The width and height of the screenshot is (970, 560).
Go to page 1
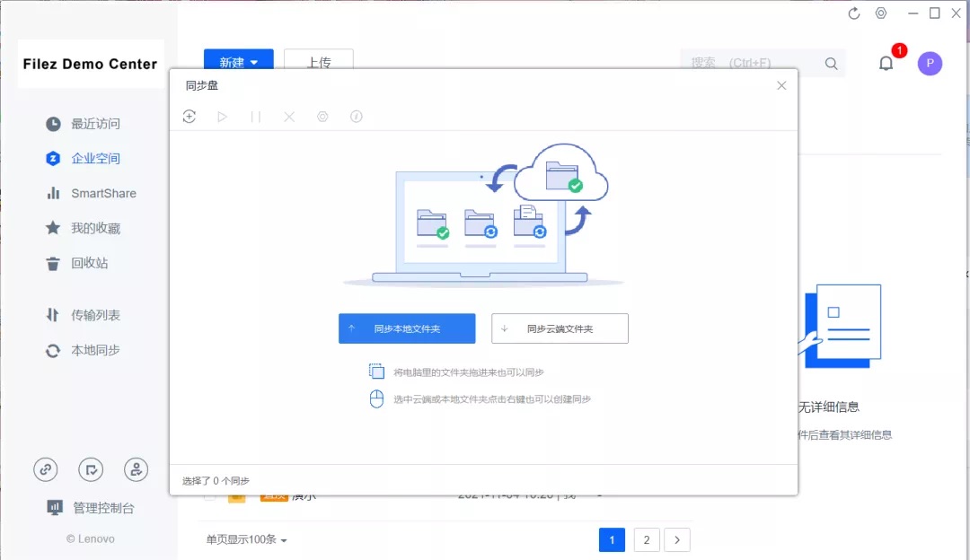tap(612, 539)
